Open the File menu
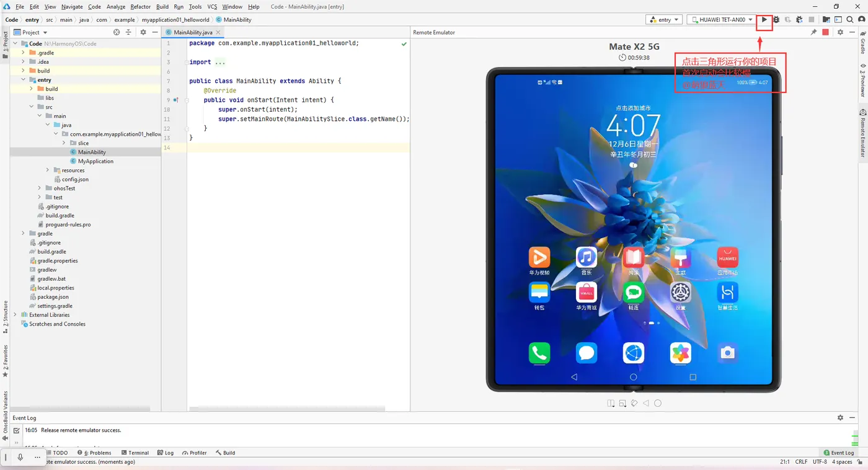This screenshot has height=470, width=868. [19, 7]
